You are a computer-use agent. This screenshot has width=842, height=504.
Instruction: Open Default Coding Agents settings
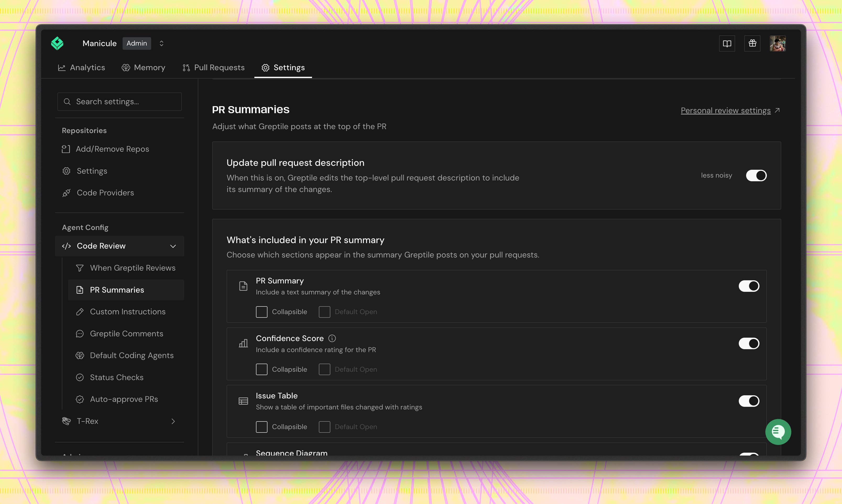(x=126, y=355)
